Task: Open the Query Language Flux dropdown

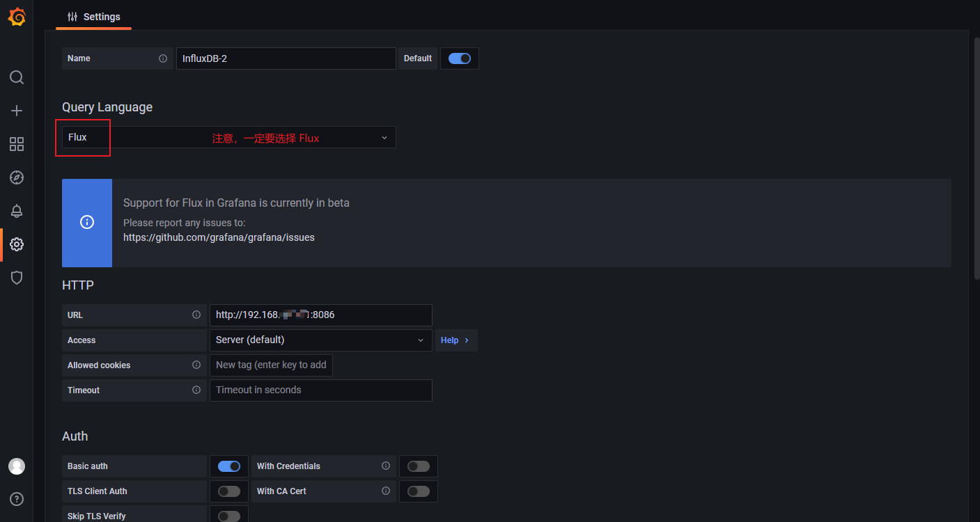Action: [x=229, y=137]
